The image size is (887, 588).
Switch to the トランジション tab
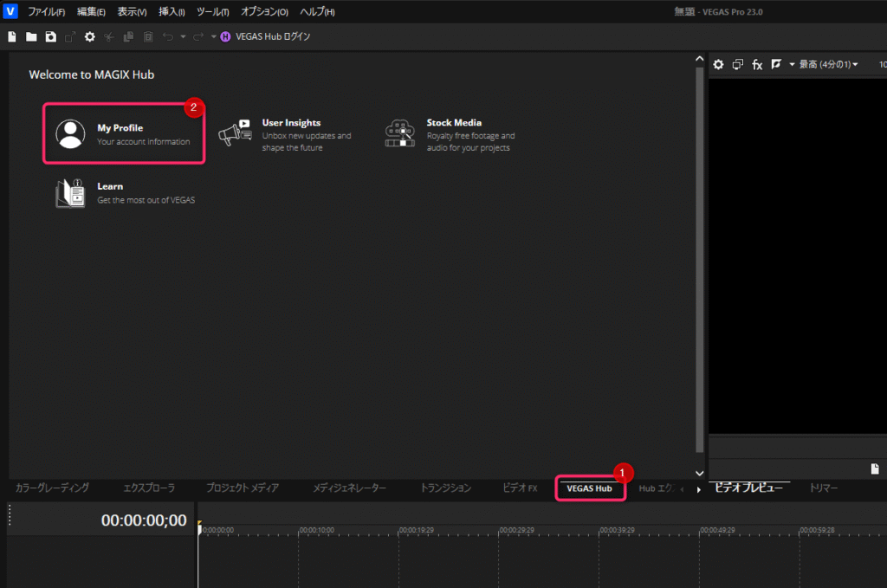pyautogui.click(x=445, y=488)
